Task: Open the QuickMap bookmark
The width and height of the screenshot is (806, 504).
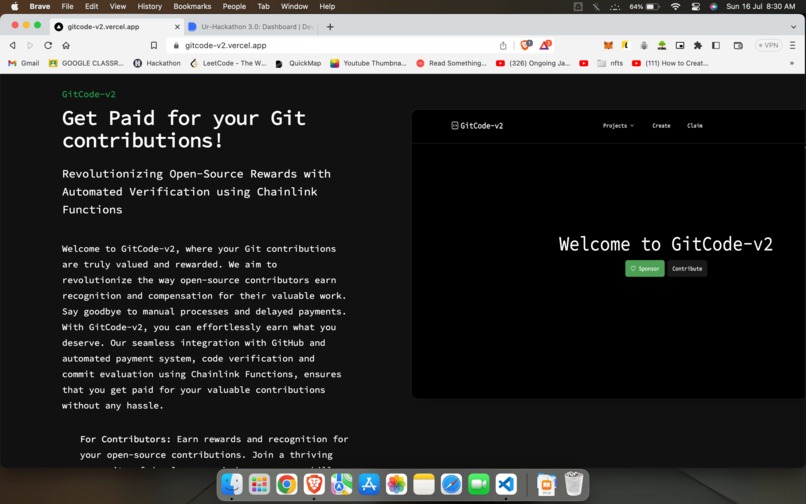Action: (x=298, y=63)
